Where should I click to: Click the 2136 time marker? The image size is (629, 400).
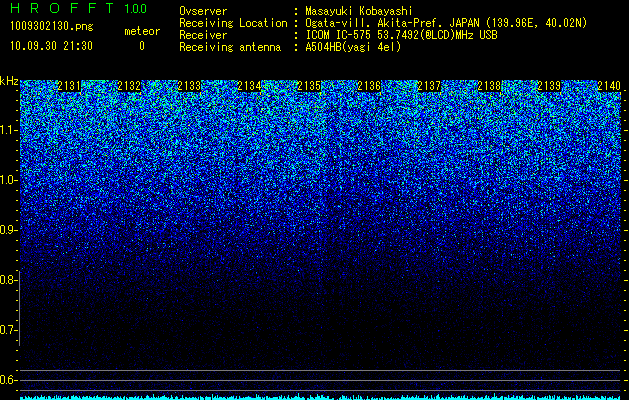click(x=369, y=86)
